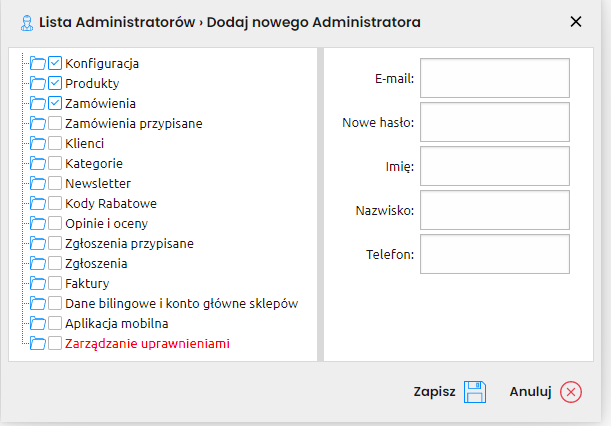Click the administrator user icon in title
This screenshot has height=426, width=611.
(x=27, y=23)
